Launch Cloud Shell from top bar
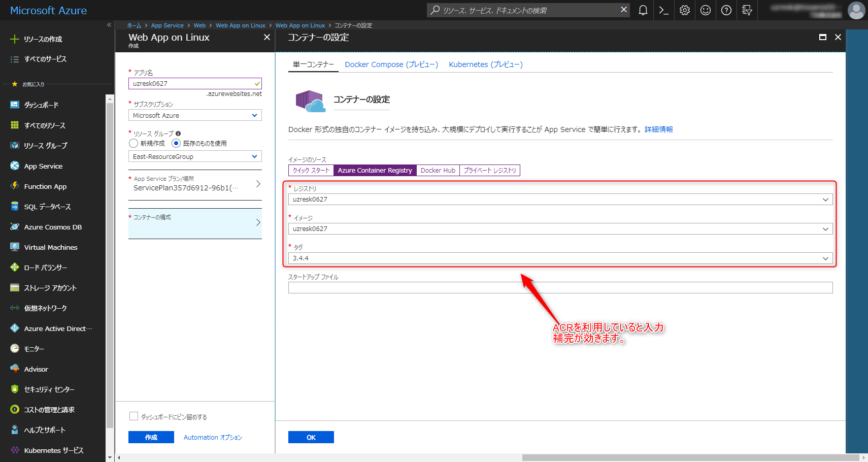Viewport: 868px width, 462px height. pyautogui.click(x=663, y=10)
